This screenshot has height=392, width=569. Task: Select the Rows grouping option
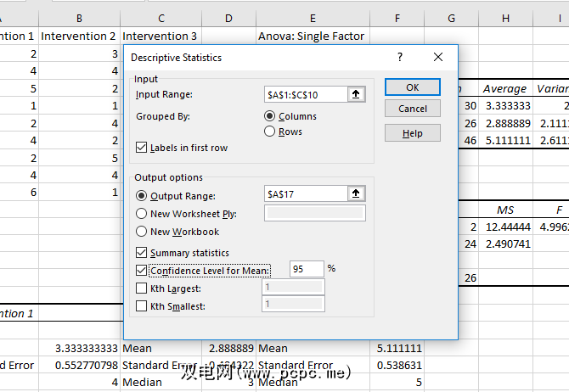270,132
